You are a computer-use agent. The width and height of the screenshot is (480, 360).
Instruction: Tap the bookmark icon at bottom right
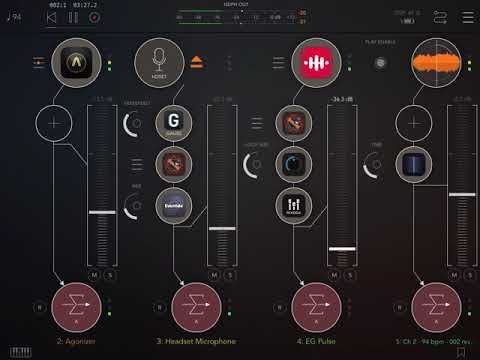click(461, 352)
